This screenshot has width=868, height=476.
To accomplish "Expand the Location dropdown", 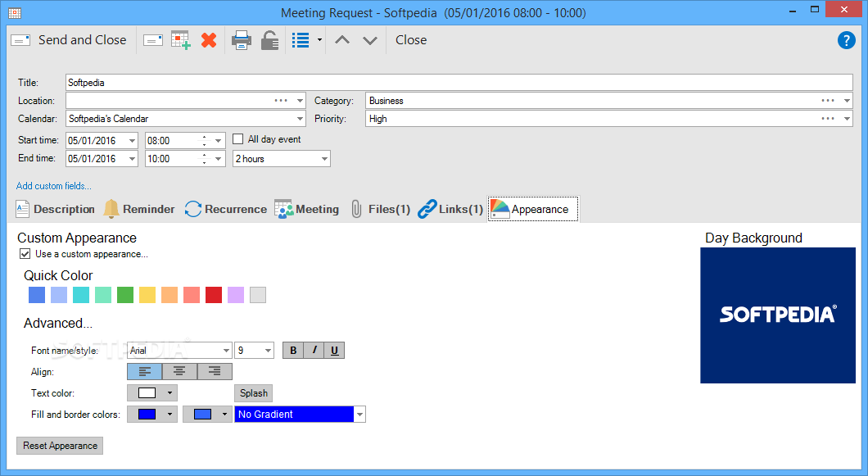I will 300,101.
